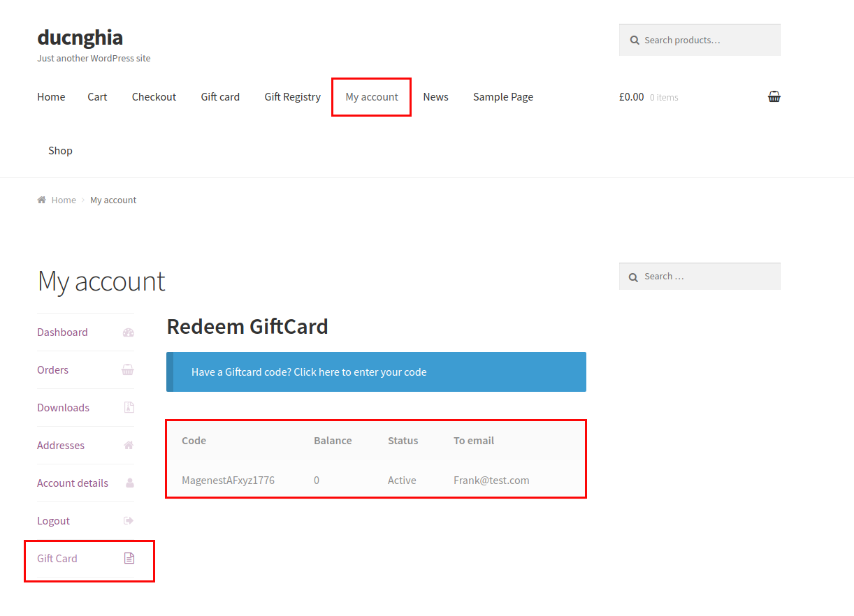The image size is (854, 616).
Task: Select the MagenestAFxyz1776 gift card code
Action: [x=227, y=480]
